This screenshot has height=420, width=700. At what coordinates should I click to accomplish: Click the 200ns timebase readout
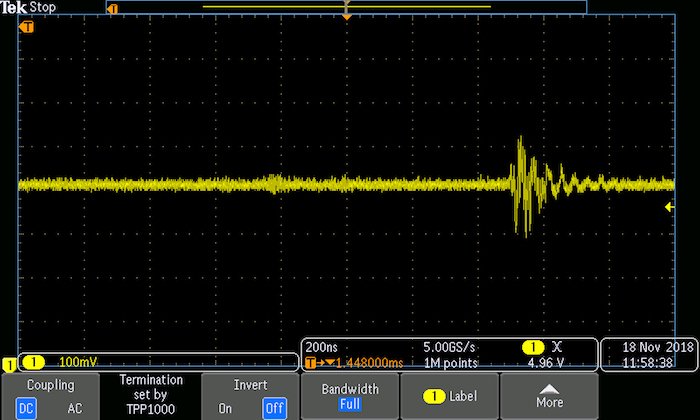320,346
